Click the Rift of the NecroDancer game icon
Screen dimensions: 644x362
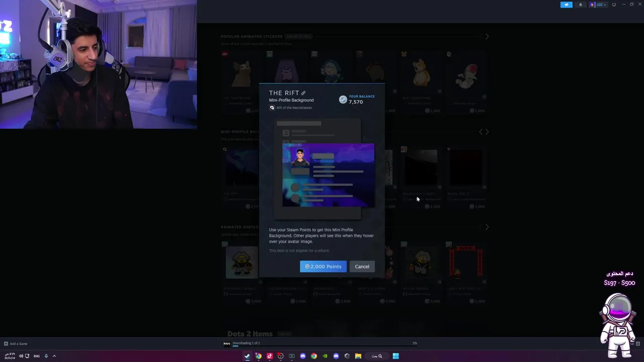(272, 108)
